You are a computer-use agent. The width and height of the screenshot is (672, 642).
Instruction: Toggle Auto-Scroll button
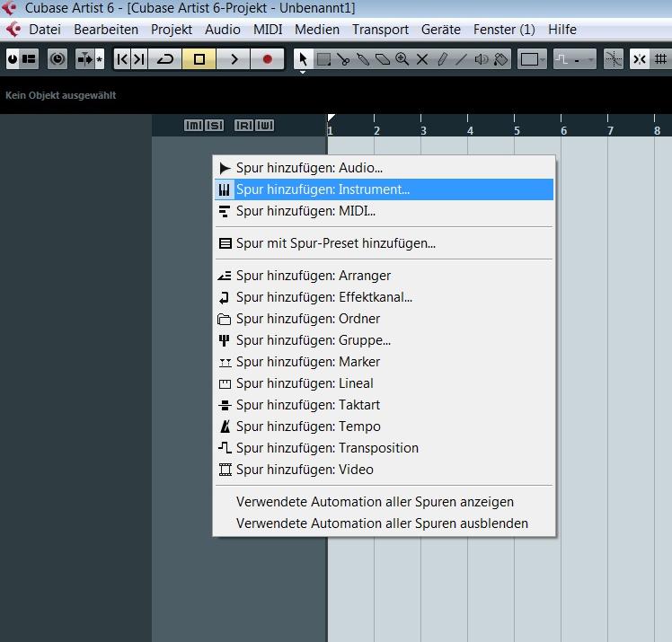pyautogui.click(x=85, y=59)
